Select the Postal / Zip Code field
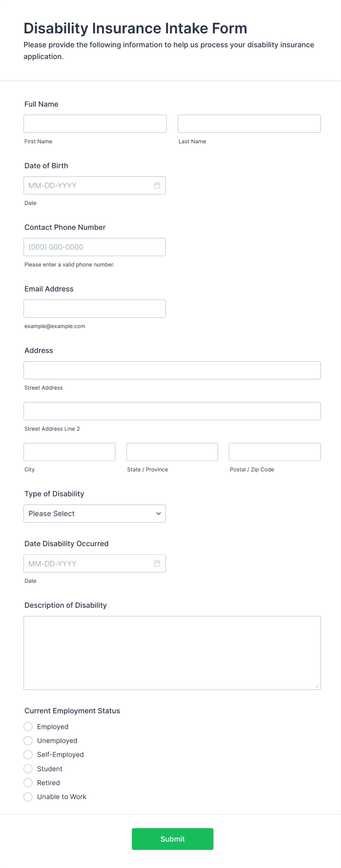341x868 pixels. click(275, 452)
